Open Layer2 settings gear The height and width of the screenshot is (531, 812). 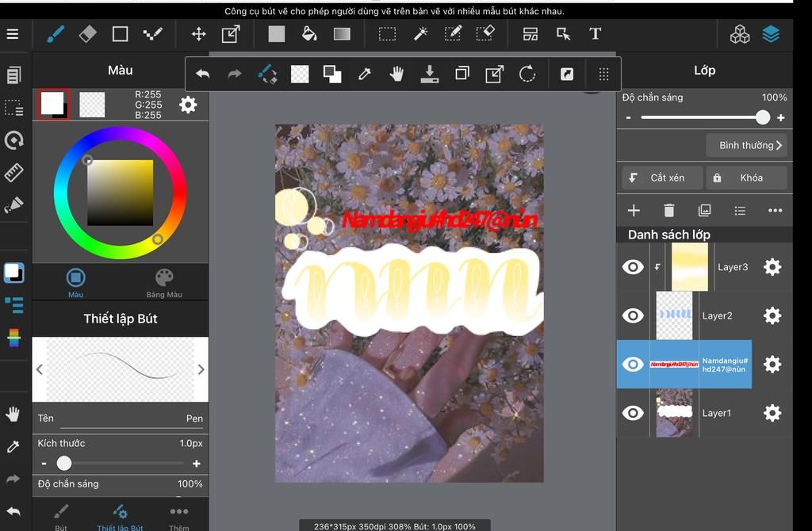(772, 315)
